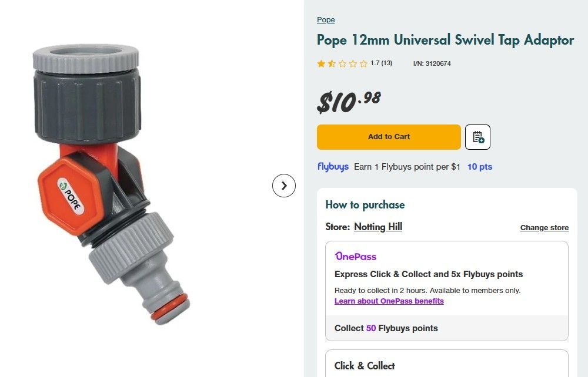588x377 pixels.
Task: Click the star rating icons
Action: click(x=342, y=63)
